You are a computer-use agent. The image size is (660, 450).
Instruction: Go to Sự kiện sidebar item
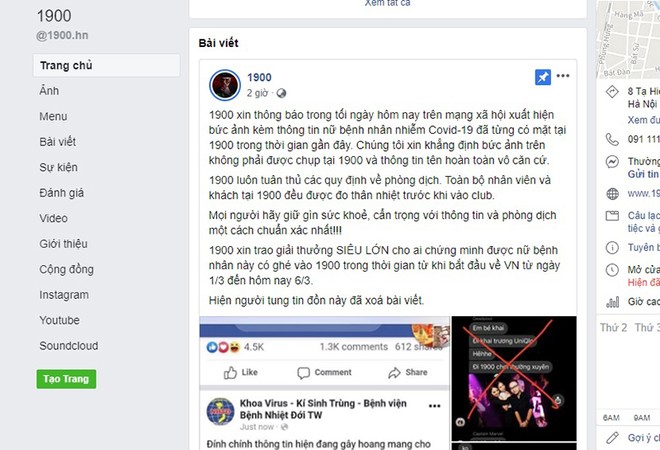tap(59, 168)
